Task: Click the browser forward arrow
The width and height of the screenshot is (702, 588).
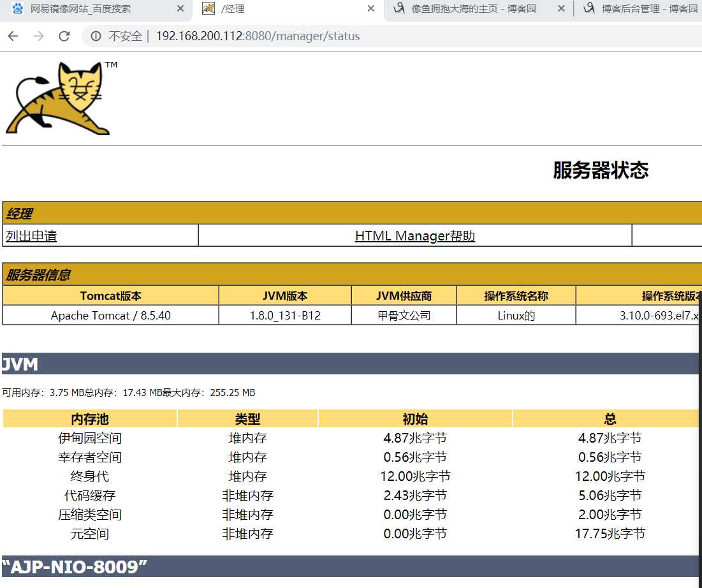Action: pos(38,36)
